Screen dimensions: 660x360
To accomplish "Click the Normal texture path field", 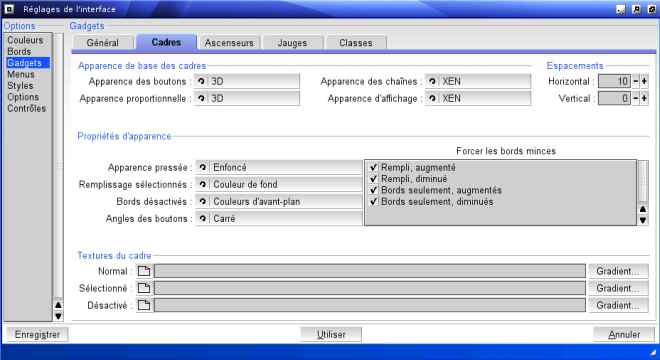I will pos(370,271).
